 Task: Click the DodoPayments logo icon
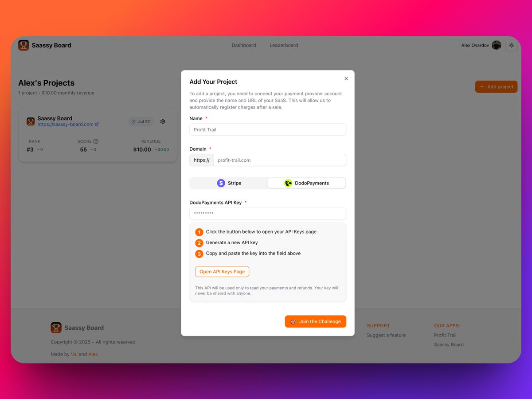(x=288, y=183)
